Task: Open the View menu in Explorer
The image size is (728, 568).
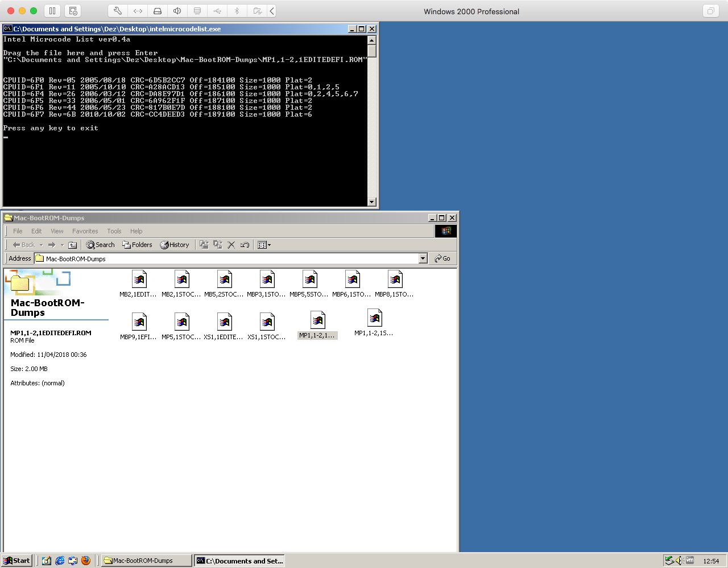Action: coord(57,231)
